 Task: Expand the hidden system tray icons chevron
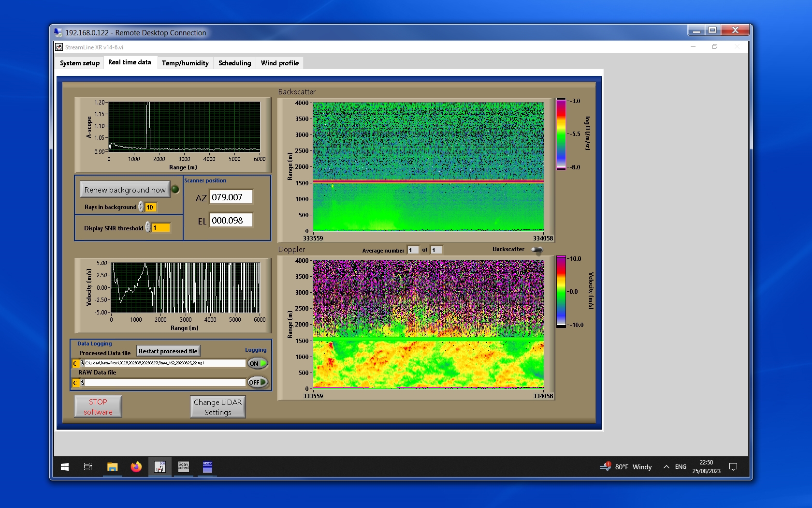pos(666,467)
